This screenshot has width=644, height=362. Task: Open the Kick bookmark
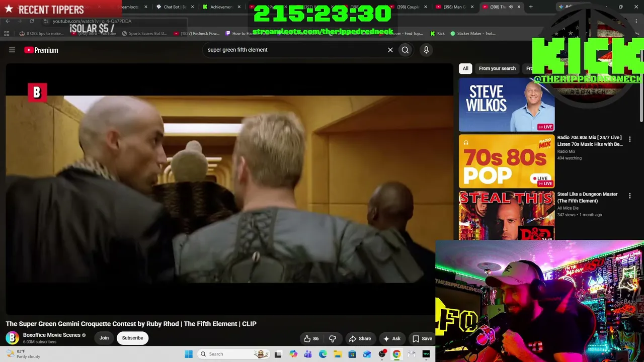(437, 34)
